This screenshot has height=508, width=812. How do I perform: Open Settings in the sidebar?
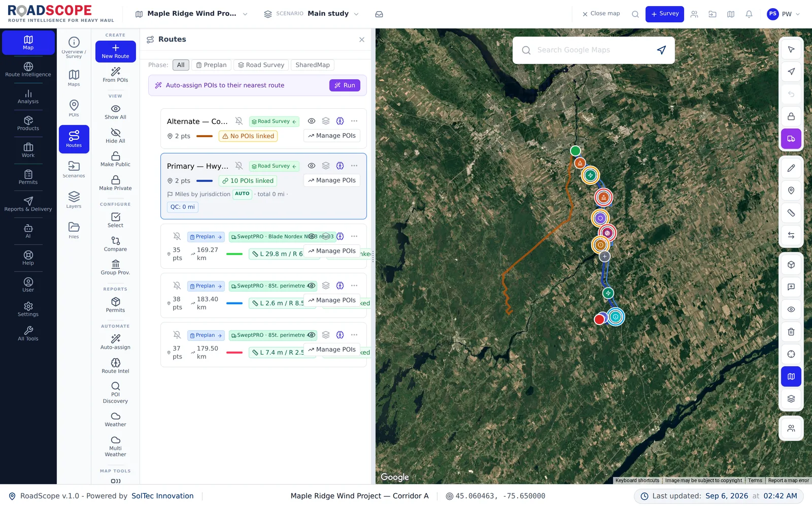click(x=28, y=309)
